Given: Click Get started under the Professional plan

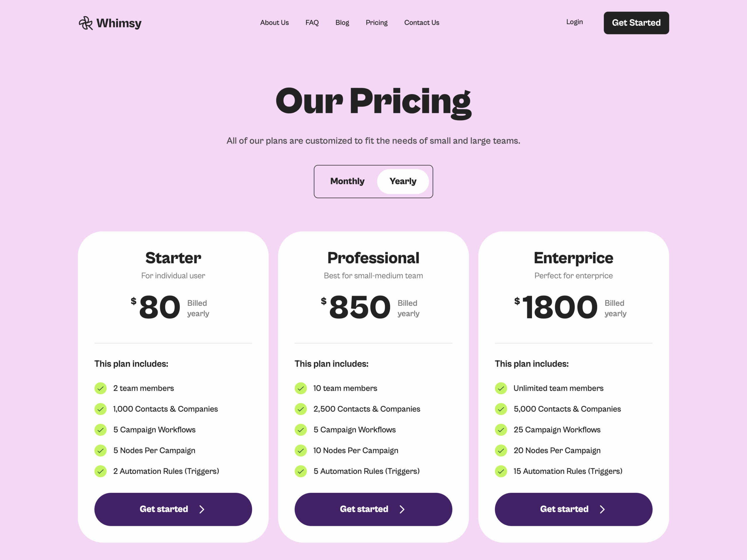Looking at the screenshot, I should pyautogui.click(x=373, y=509).
